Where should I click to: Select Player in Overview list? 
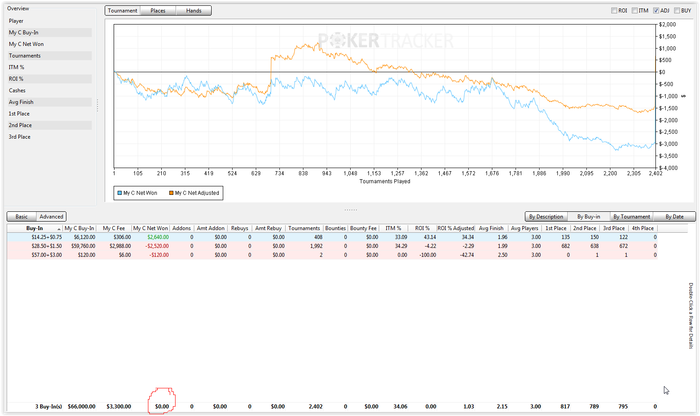pos(50,21)
